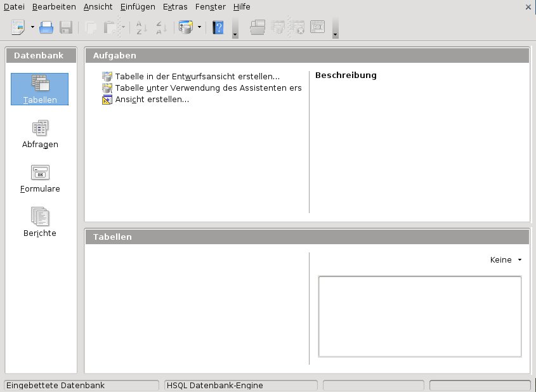Open the Einfügen menu
This screenshot has height=392, width=536.
[x=138, y=6]
